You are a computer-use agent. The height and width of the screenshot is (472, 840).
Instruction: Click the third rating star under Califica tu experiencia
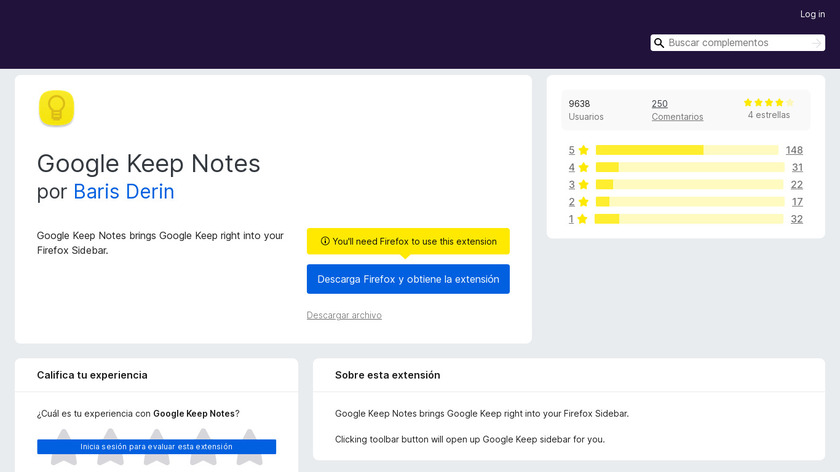click(156, 446)
